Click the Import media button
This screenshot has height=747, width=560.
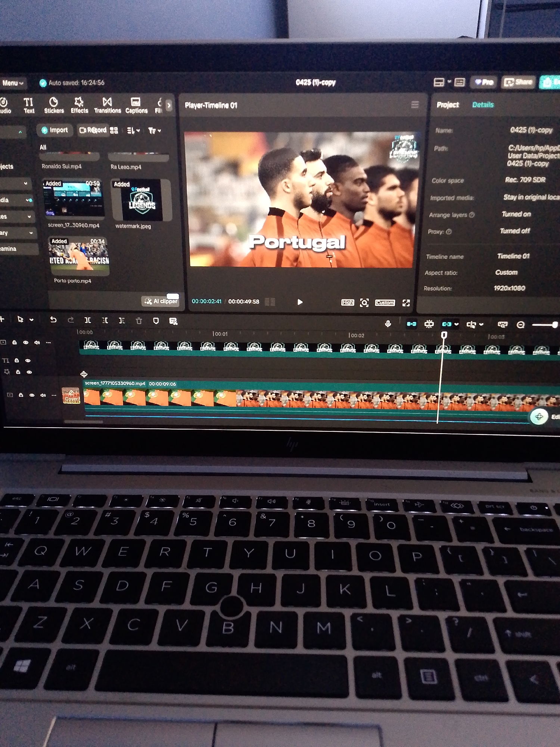(x=55, y=130)
